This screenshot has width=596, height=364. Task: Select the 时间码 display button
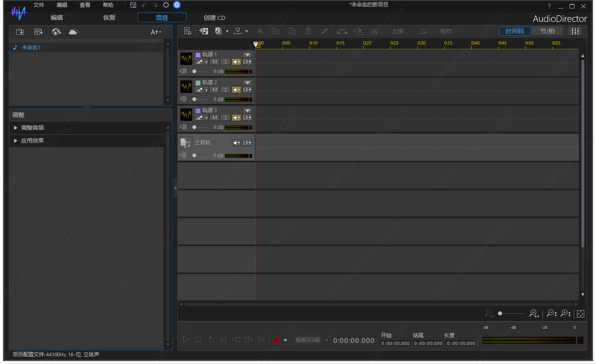pos(515,31)
